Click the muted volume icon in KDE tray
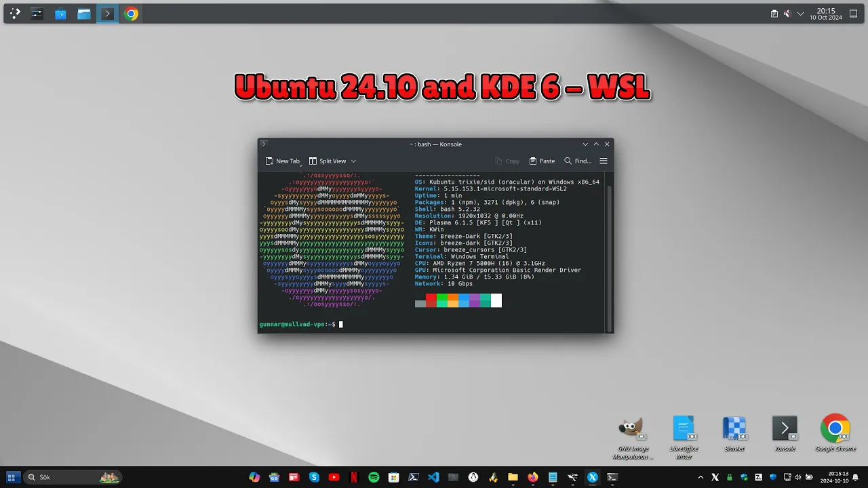Screen dimensions: 868x488 (x=787, y=14)
